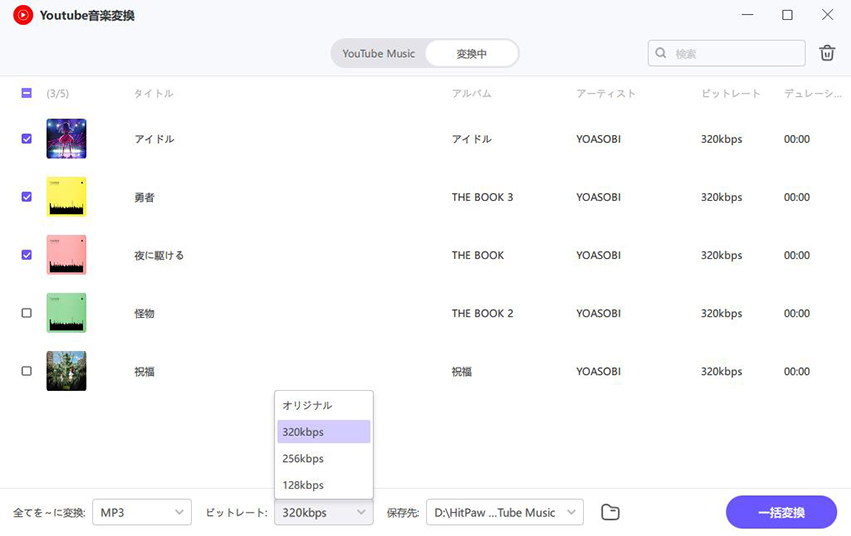Select the 夜に駆ける track title
Image resolution: width=851 pixels, height=536 pixels.
[159, 256]
